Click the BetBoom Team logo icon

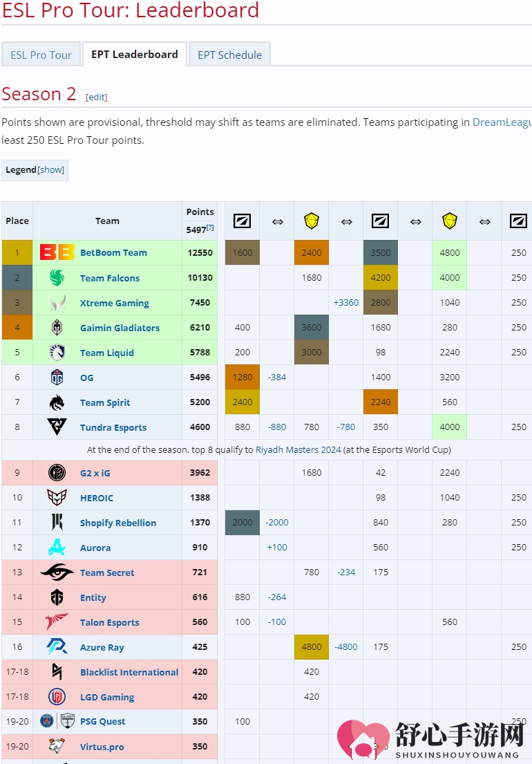point(57,252)
